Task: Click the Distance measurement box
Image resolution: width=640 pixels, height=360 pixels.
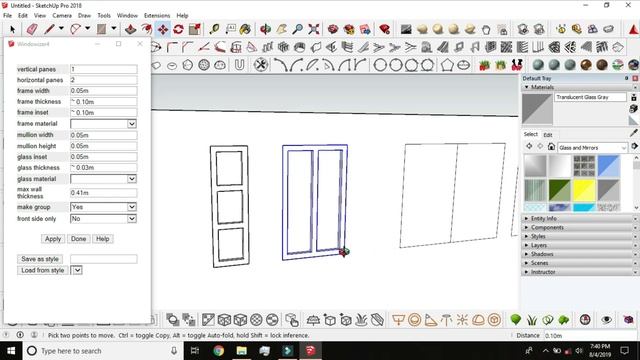Action: 591,336
